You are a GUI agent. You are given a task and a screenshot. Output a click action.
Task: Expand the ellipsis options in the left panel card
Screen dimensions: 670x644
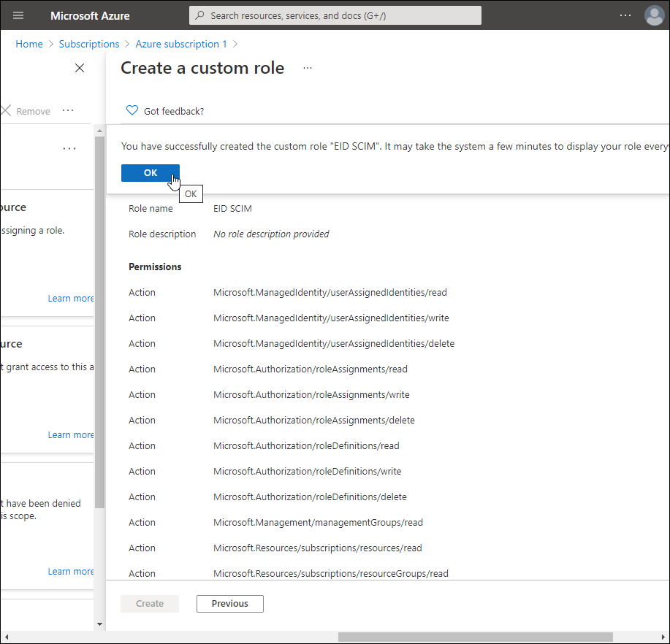pos(69,149)
